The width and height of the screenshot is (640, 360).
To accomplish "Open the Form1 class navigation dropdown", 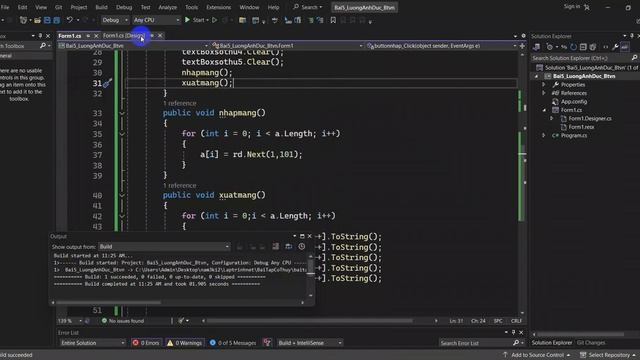I will click(x=287, y=46).
